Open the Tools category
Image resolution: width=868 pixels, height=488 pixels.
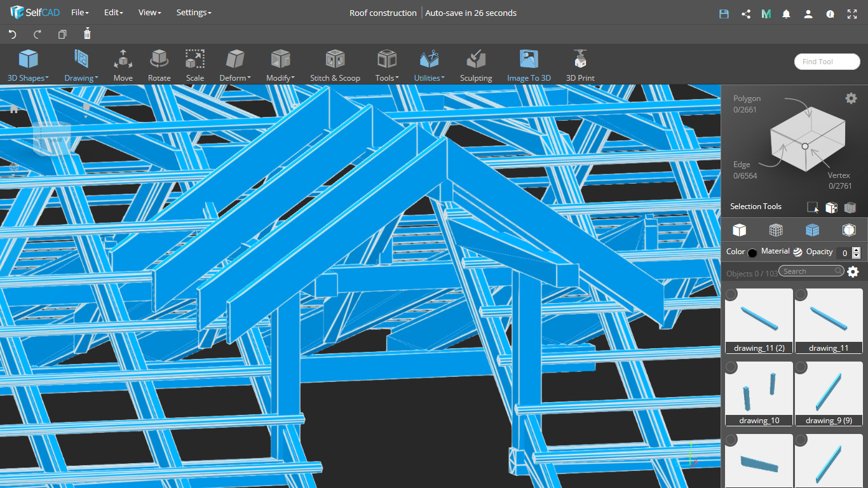point(387,66)
